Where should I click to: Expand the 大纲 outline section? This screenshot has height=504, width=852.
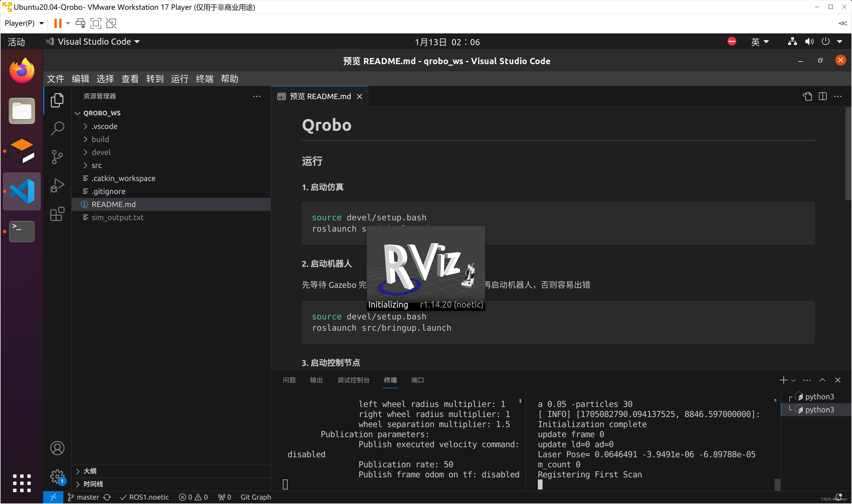pyautogui.click(x=171, y=471)
